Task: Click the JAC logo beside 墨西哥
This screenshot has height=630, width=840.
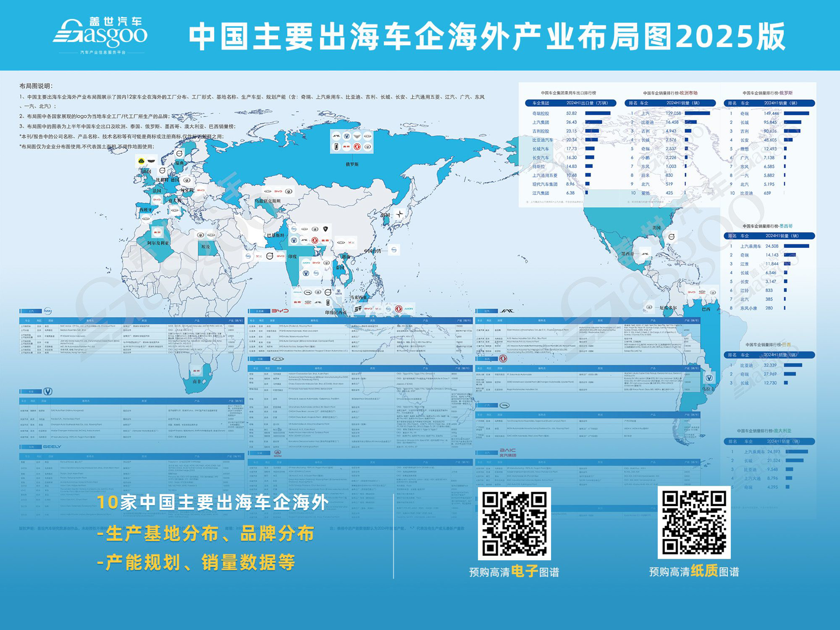Action: point(645,254)
